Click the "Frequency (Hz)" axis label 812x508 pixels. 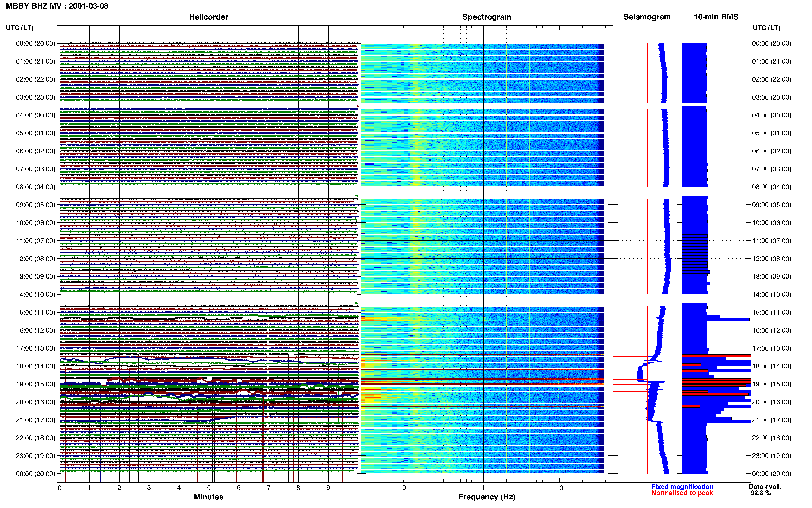pyautogui.click(x=487, y=497)
